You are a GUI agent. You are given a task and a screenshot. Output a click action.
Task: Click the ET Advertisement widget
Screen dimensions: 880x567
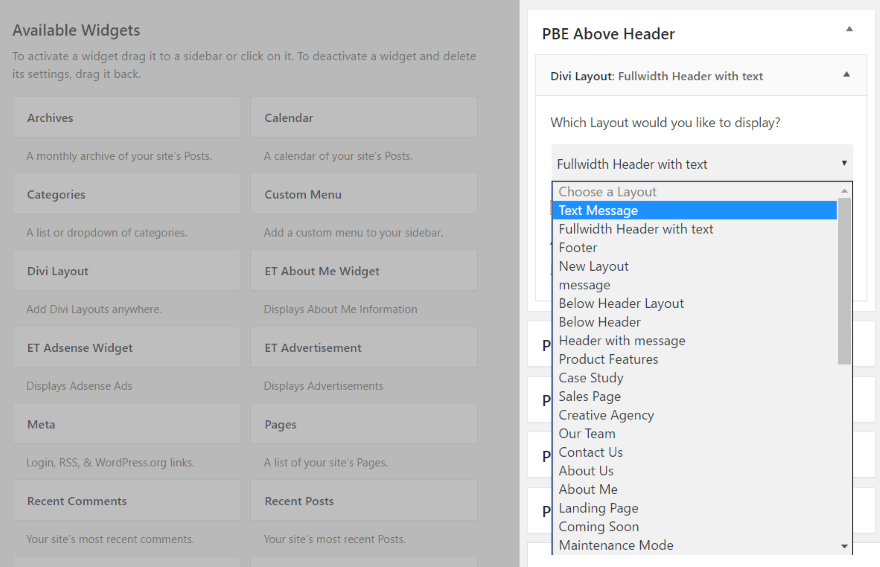pyautogui.click(x=364, y=347)
